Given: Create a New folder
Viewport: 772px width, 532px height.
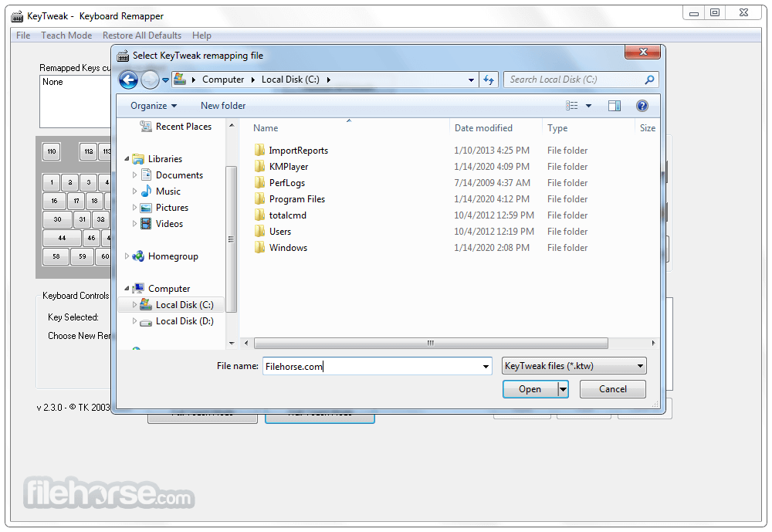Looking at the screenshot, I should pos(223,106).
